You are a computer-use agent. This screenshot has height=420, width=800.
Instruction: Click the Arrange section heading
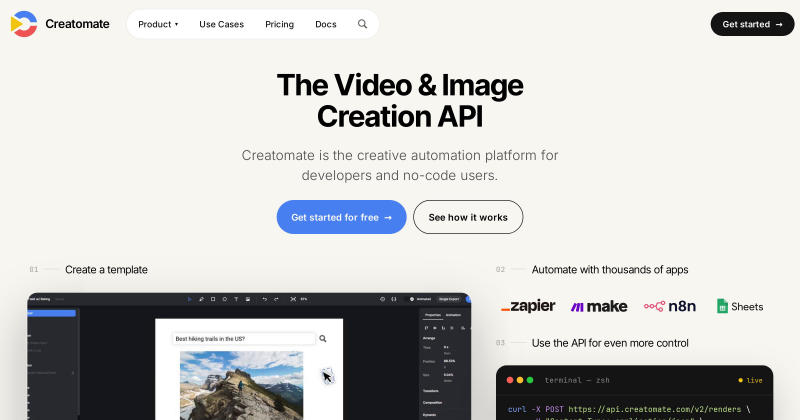click(x=429, y=338)
